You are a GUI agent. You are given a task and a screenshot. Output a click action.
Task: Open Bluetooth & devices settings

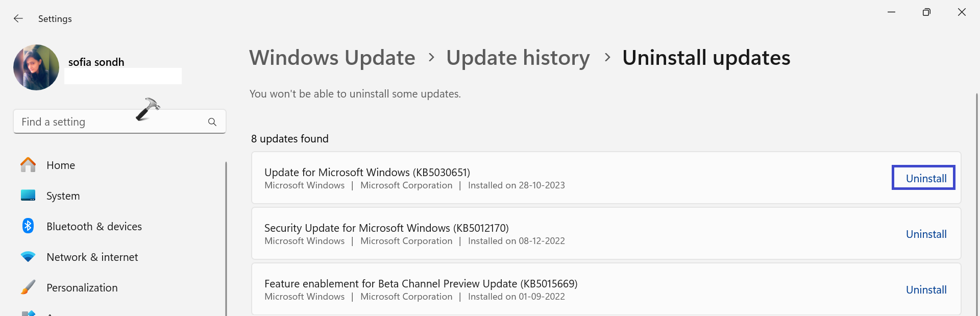[x=94, y=226]
